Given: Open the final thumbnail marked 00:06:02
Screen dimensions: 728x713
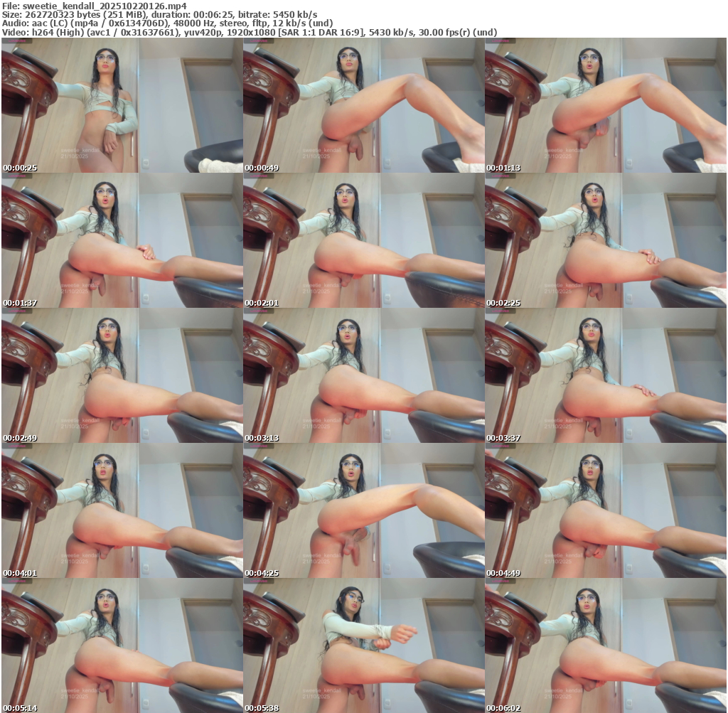Looking at the screenshot, I should (x=606, y=645).
